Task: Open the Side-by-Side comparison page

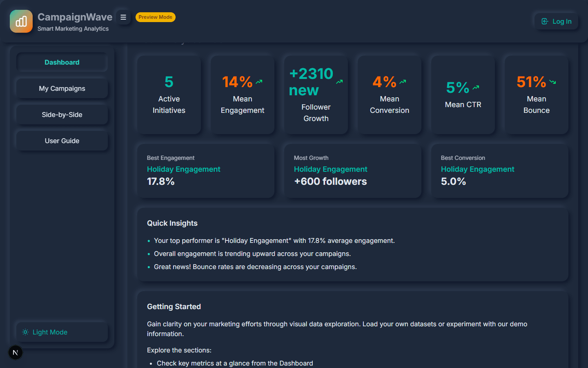Action: [x=62, y=114]
